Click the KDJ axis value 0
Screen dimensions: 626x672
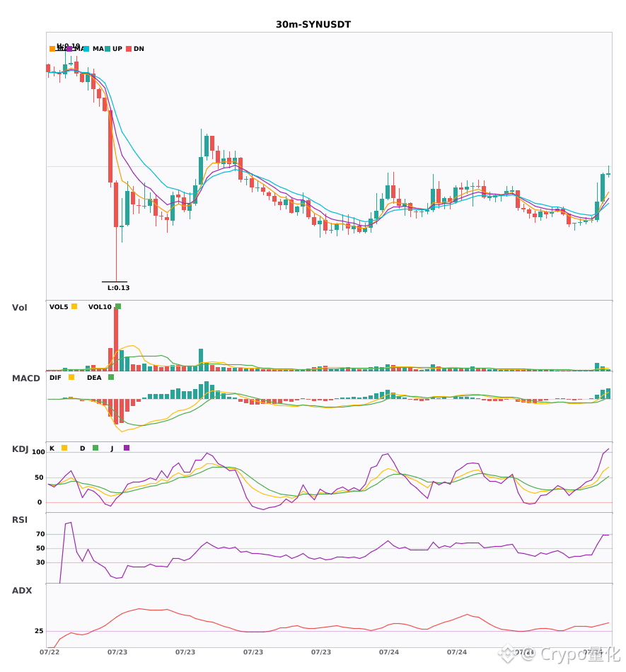click(40, 502)
